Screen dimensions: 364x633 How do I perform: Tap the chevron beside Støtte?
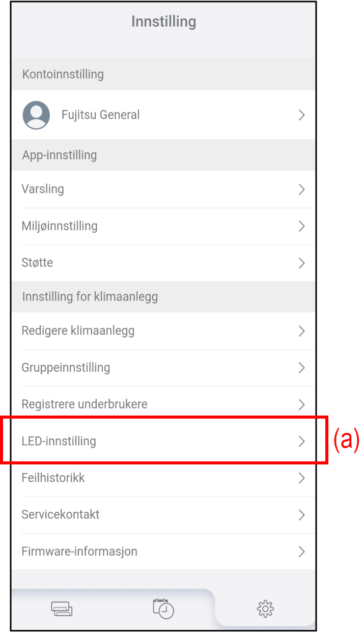coord(301,263)
